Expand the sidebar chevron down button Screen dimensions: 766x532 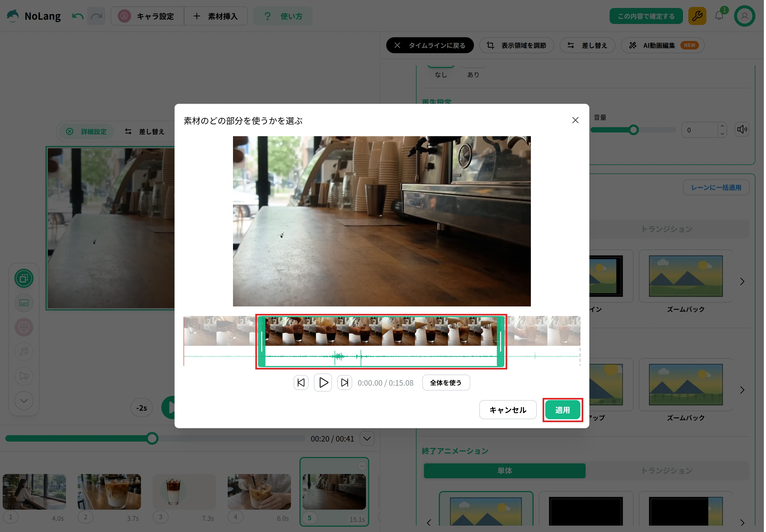24,401
